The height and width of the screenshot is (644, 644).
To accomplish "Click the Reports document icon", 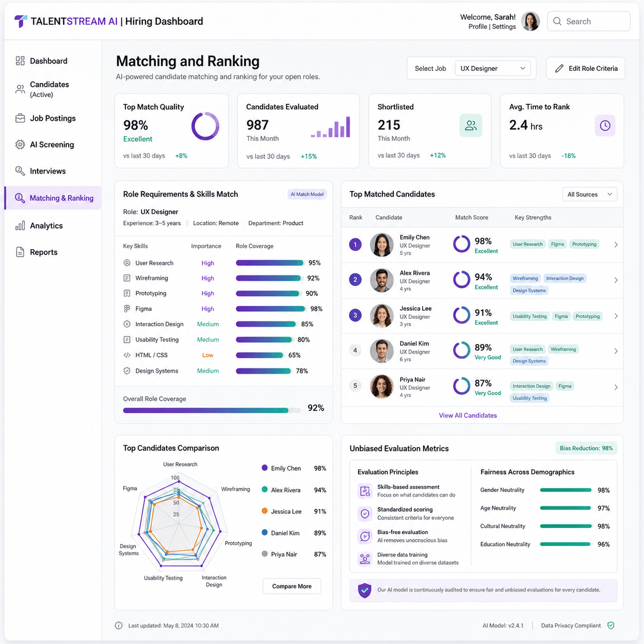I will [x=20, y=252].
